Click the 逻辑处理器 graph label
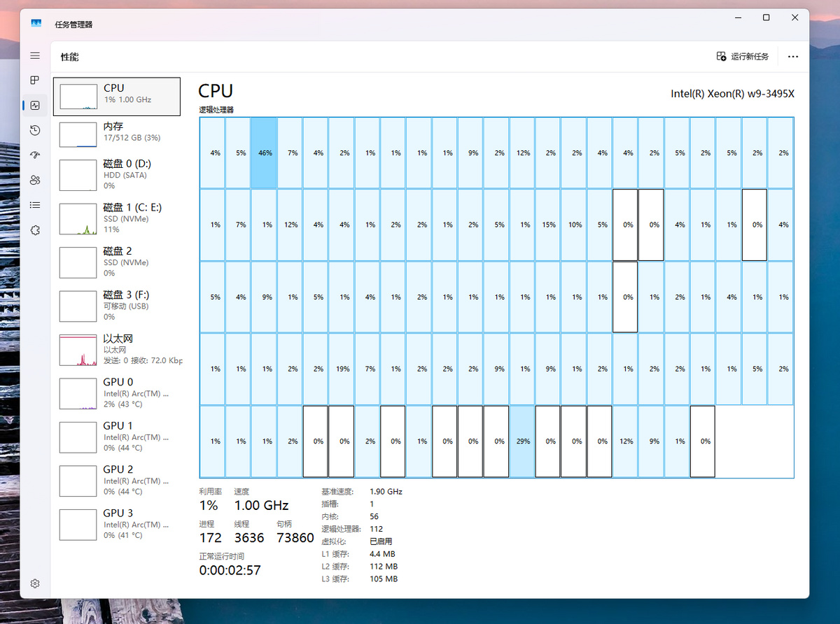 pos(216,110)
